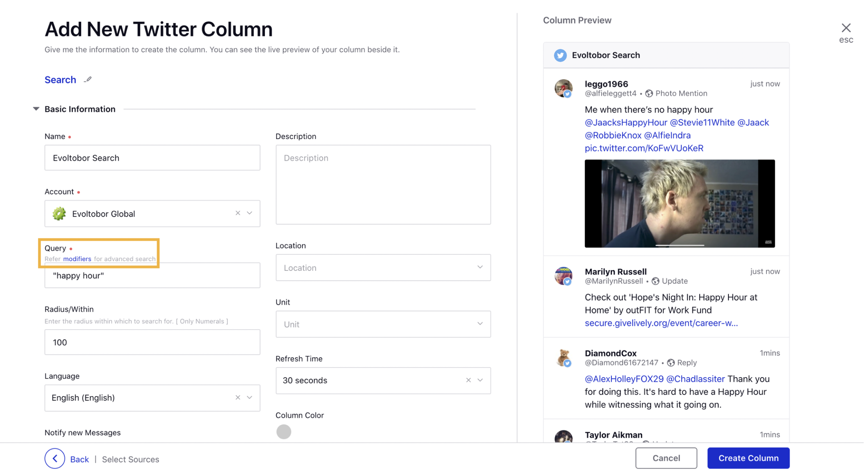The width and height of the screenshot is (868, 476).
Task: Pick a column color via gray swatch
Action: pos(284,432)
